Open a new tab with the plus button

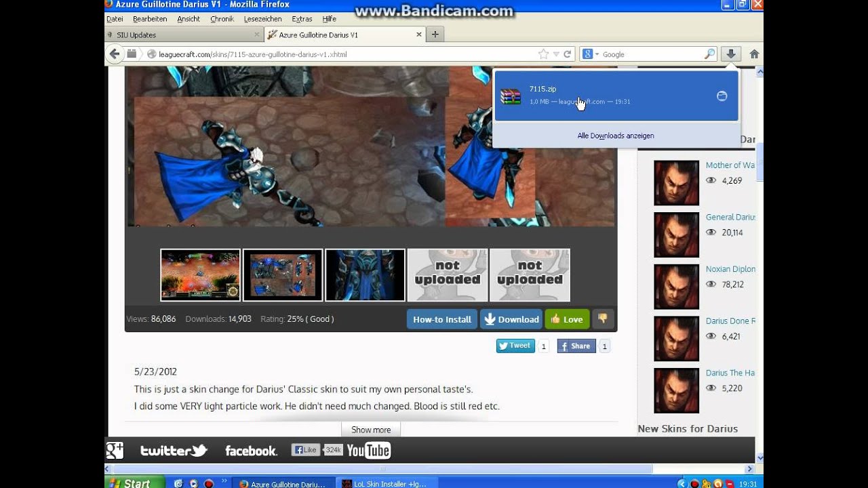[435, 35]
